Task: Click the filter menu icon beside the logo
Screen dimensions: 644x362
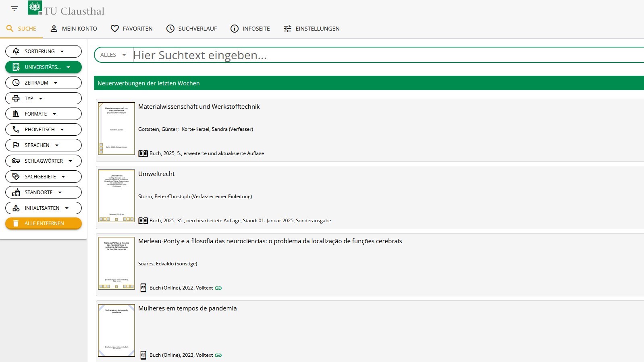Action: pos(15,9)
